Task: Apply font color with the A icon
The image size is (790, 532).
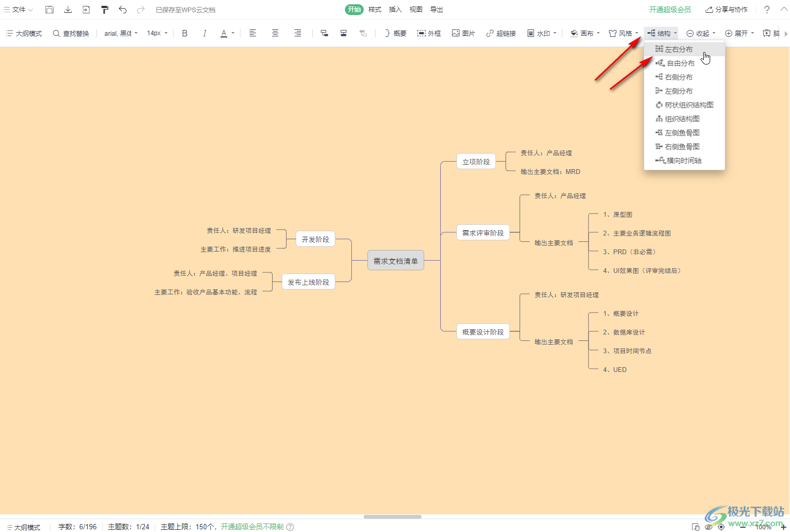Action: pos(224,33)
